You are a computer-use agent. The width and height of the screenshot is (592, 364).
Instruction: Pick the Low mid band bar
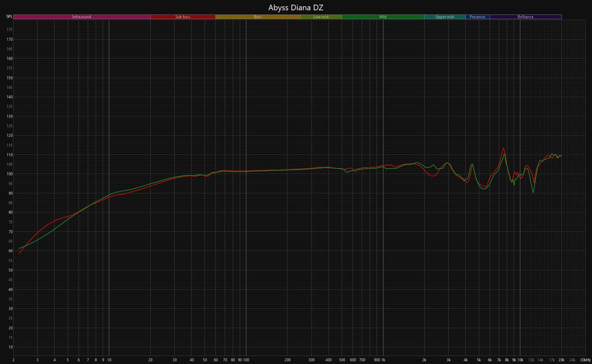(x=321, y=17)
